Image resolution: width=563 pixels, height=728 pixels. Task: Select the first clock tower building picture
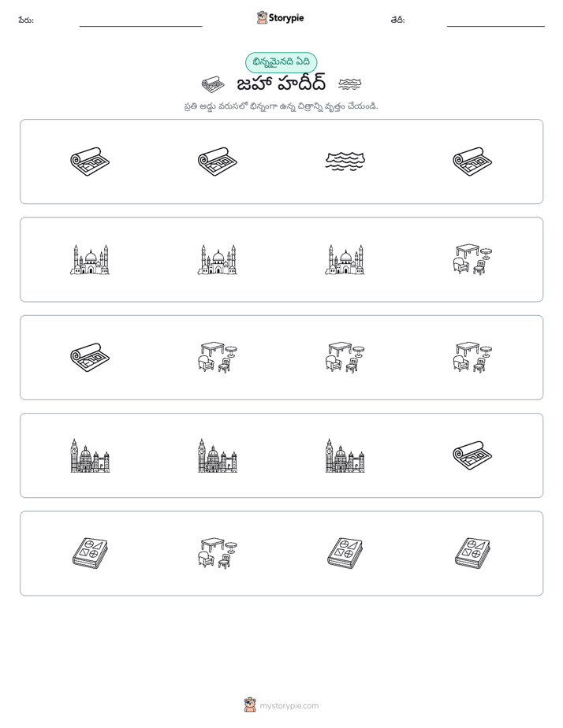coord(90,455)
